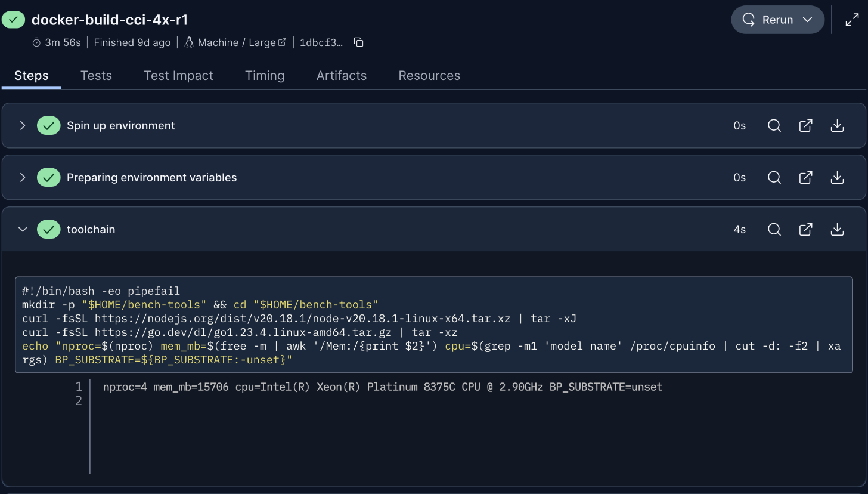Expand the Spin up environment step
The height and width of the screenshot is (494, 868).
click(23, 126)
